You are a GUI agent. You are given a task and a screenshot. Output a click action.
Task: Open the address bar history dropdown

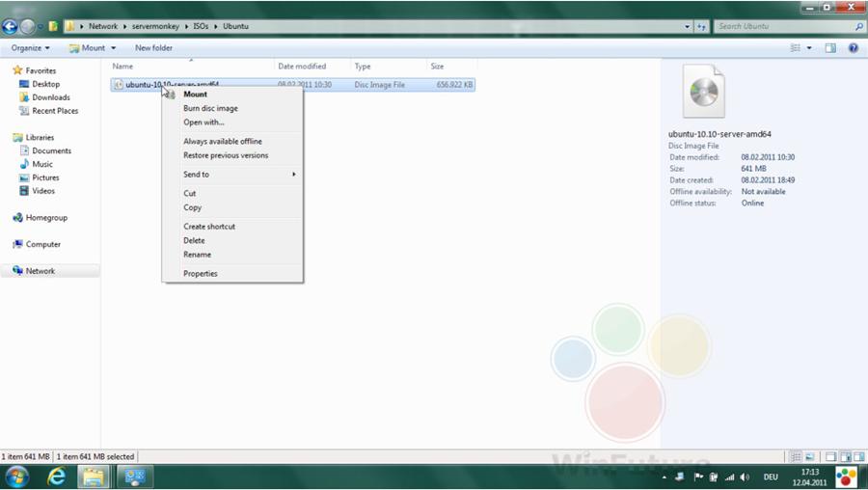click(x=687, y=26)
